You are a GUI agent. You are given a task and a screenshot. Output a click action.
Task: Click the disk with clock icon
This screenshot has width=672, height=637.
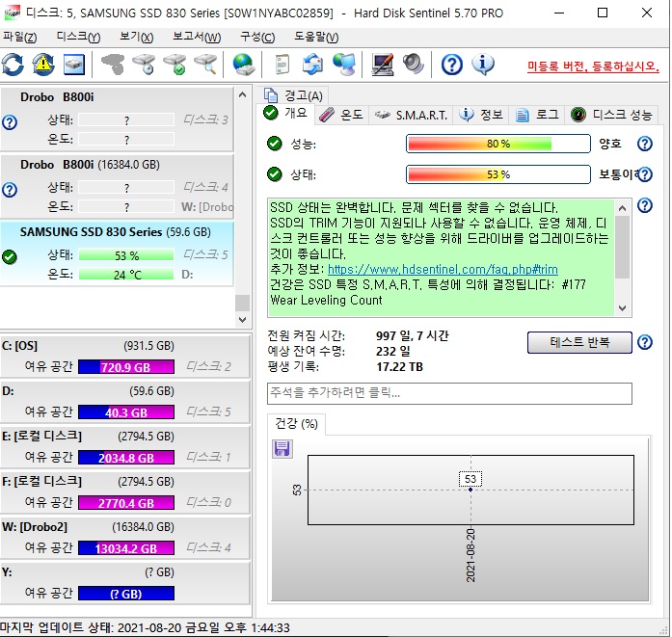tap(144, 65)
